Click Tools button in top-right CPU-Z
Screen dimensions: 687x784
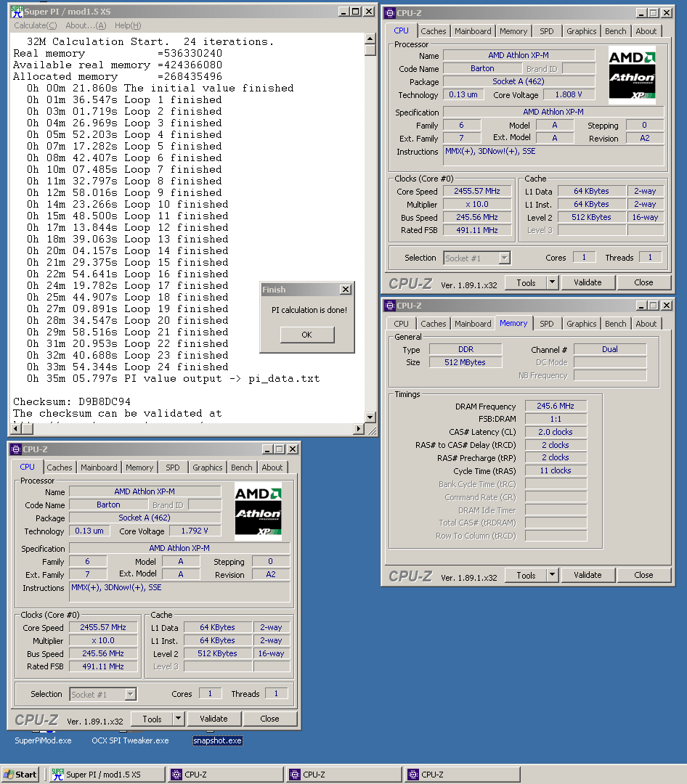tap(526, 282)
